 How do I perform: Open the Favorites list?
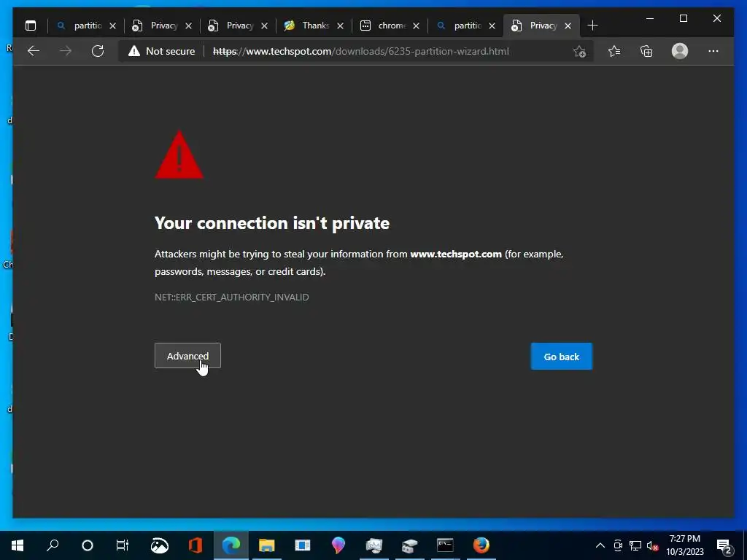click(614, 51)
